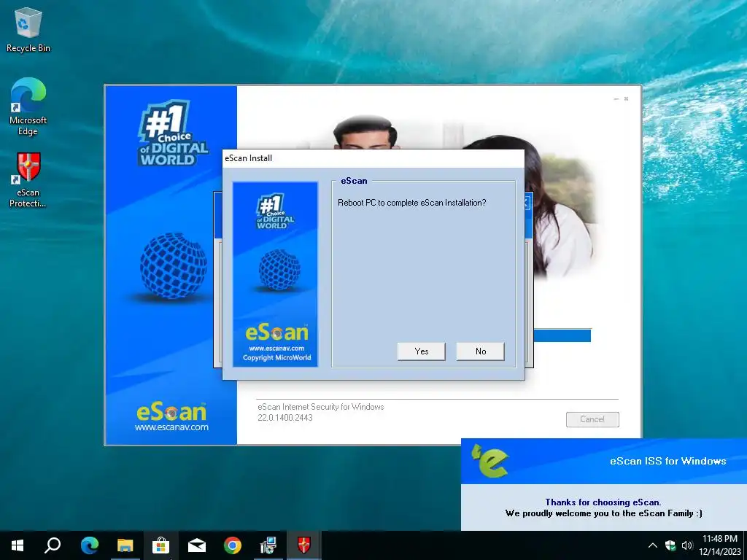This screenshot has height=560, width=747.
Task: Click Copyright MicroWorld text in dialog
Action: coord(276,357)
